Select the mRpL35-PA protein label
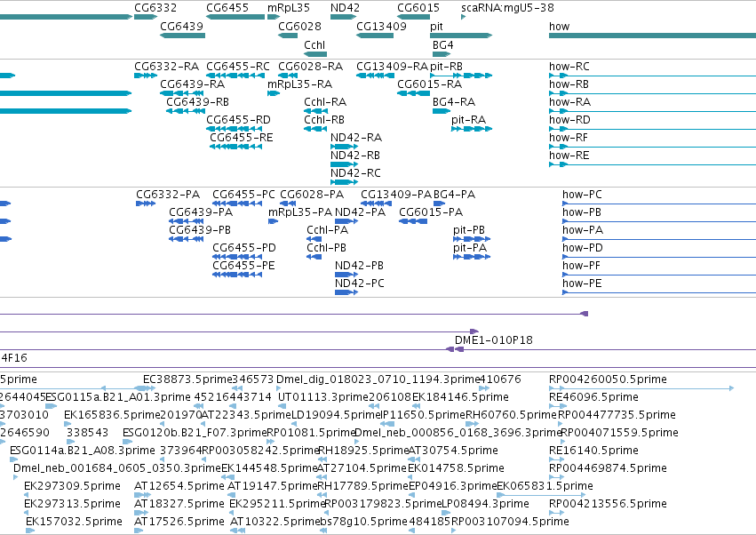The width and height of the screenshot is (756, 535). (x=300, y=212)
